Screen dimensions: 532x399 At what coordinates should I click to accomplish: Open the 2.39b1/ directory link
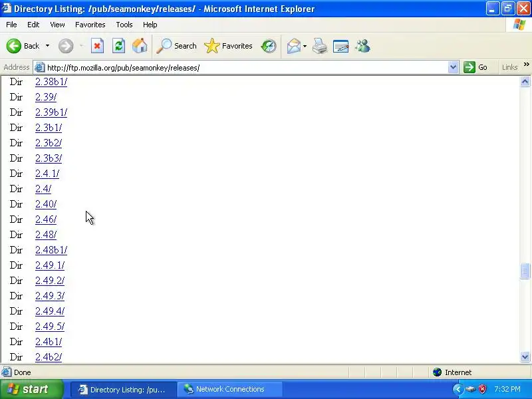coord(51,112)
